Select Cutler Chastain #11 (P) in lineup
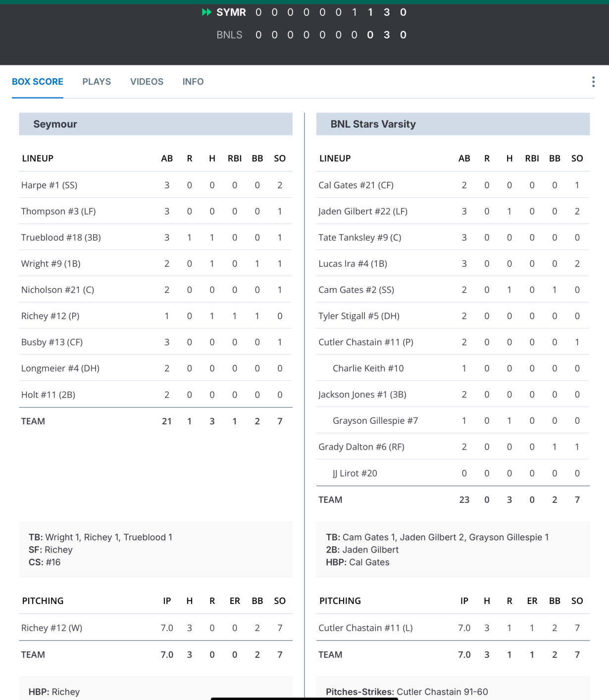The width and height of the screenshot is (609, 700). point(365,342)
